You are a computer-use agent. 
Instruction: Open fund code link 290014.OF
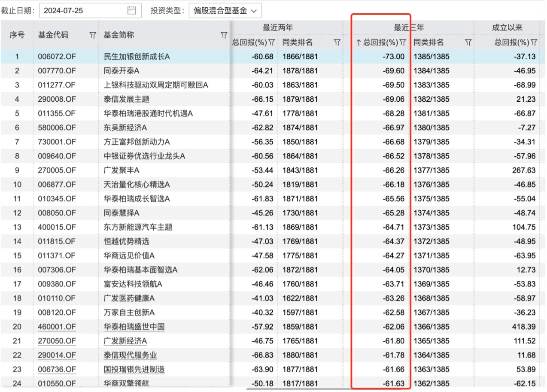[57, 355]
